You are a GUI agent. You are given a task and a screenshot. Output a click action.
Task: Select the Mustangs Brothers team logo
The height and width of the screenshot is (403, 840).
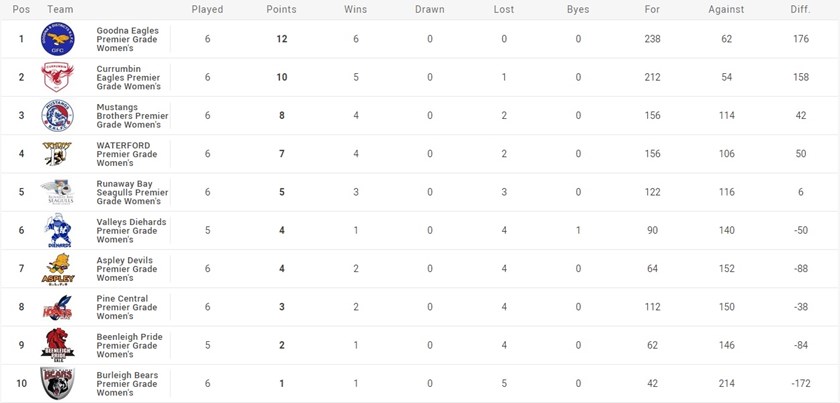57,116
